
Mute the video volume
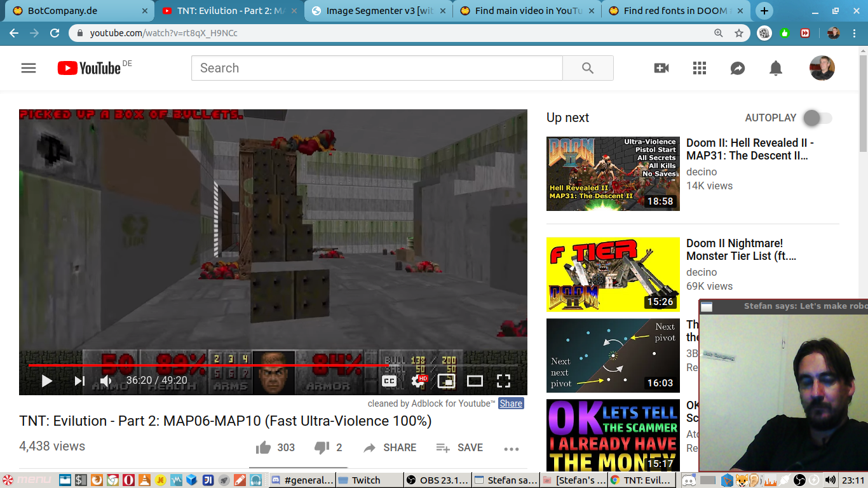click(x=105, y=381)
